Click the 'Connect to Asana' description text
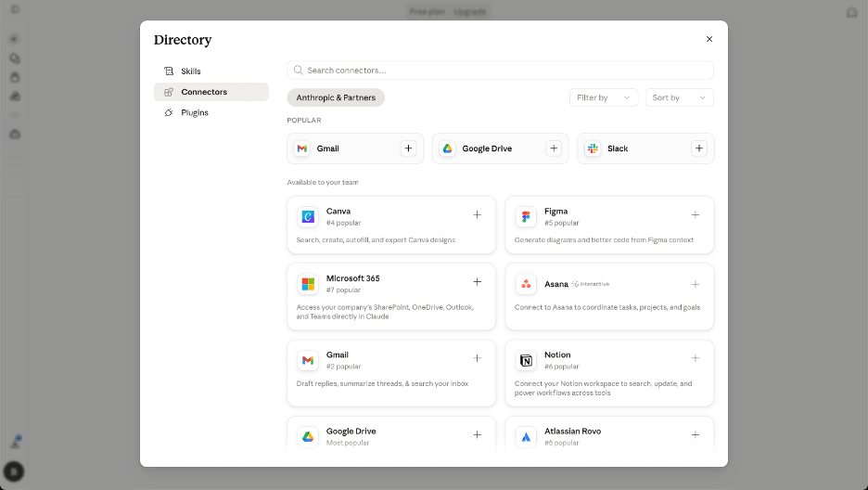Viewport: 868px width, 490px height. point(606,307)
